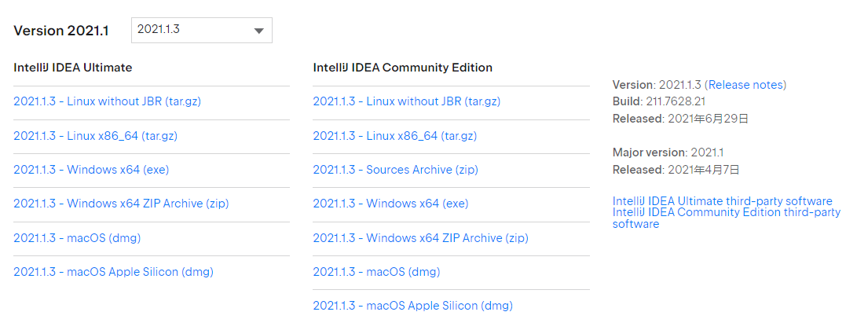The width and height of the screenshot is (868, 323).
Task: Open IntelliJ IDEA Community Edition third-party software
Action: click(726, 212)
